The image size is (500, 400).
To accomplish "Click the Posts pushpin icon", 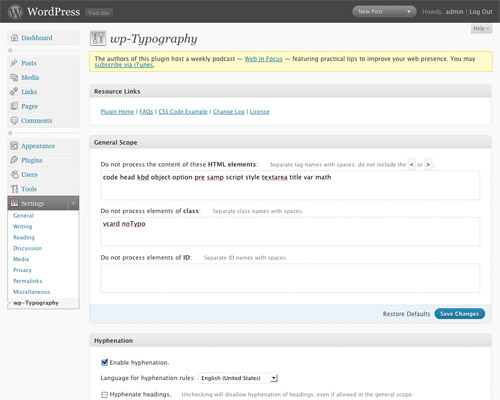I will 14,63.
